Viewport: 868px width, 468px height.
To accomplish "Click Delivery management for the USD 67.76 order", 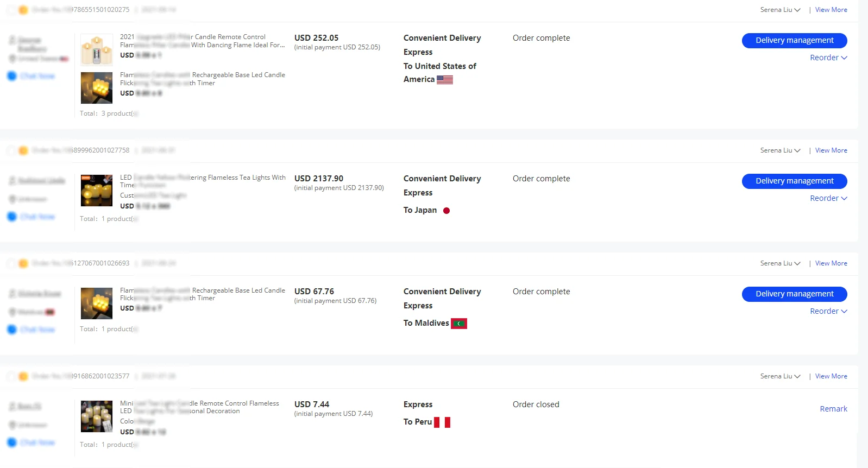I will coord(794,294).
